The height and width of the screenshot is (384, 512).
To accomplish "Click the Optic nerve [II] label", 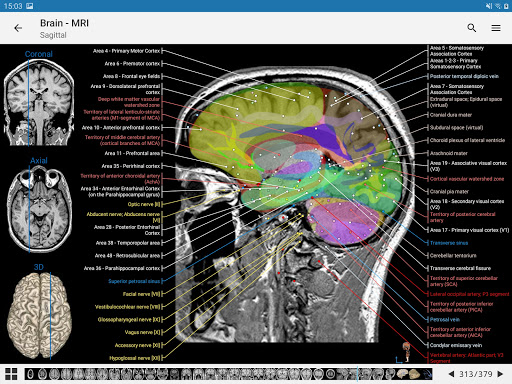I will 144,204.
